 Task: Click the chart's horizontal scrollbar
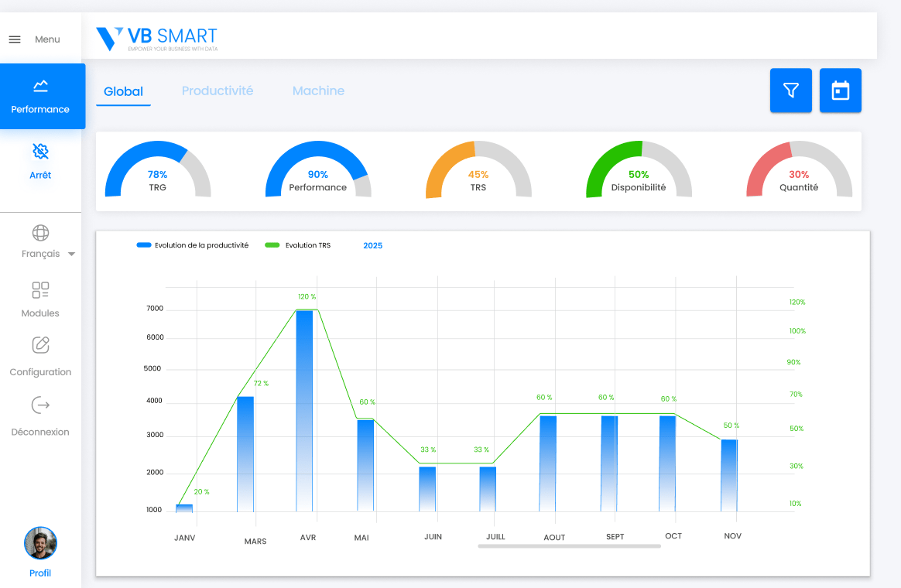pyautogui.click(x=569, y=546)
